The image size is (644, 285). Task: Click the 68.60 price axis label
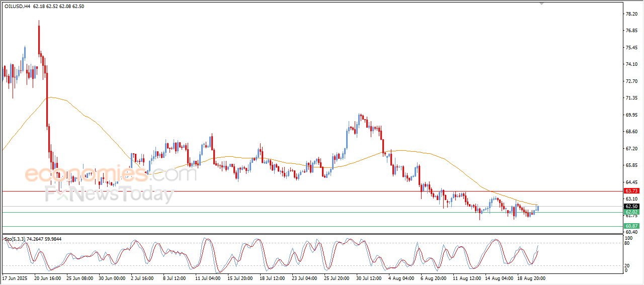(x=631, y=132)
